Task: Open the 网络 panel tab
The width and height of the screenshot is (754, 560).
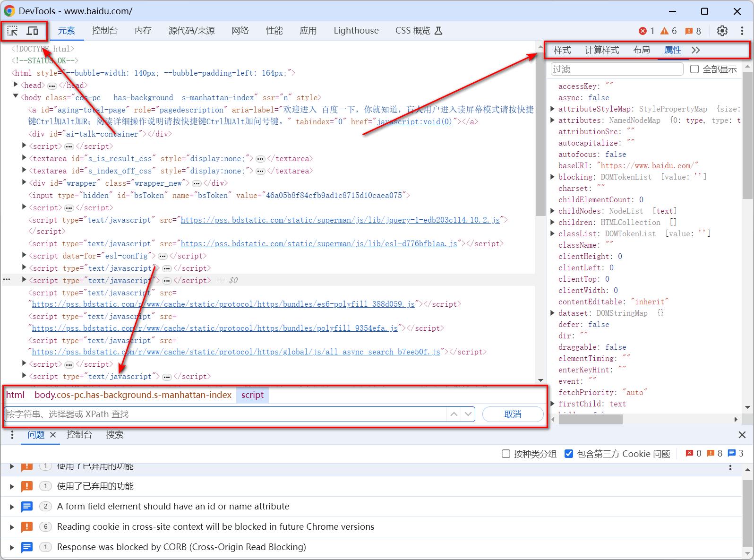Action: (240, 31)
